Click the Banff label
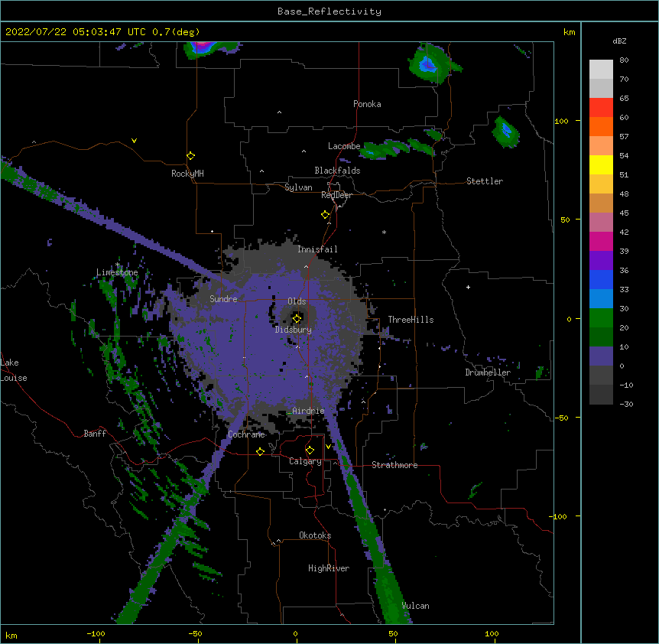The image size is (659, 644). (95, 434)
